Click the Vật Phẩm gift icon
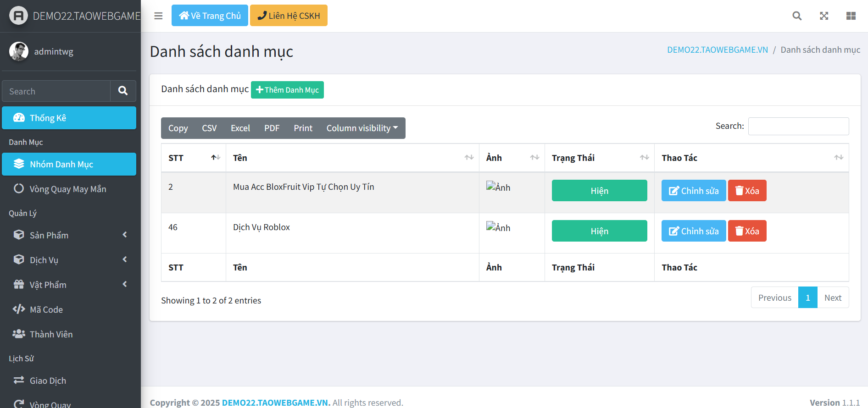 point(19,284)
